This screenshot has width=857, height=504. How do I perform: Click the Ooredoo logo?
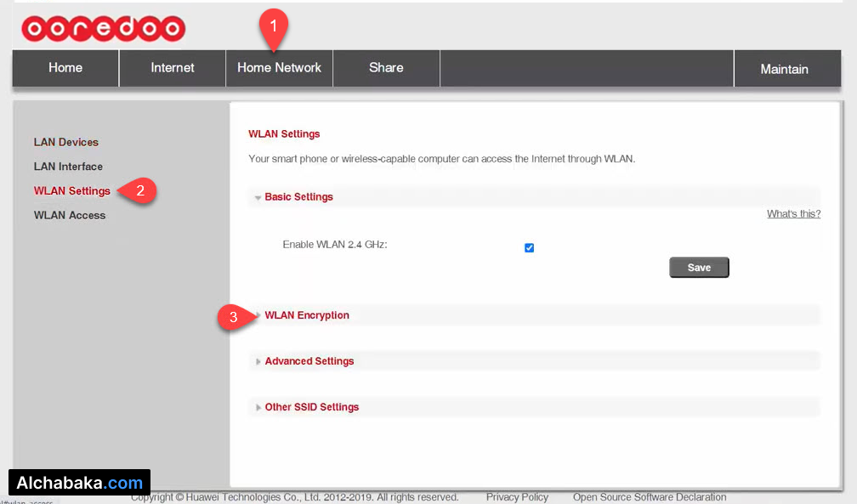click(x=102, y=28)
